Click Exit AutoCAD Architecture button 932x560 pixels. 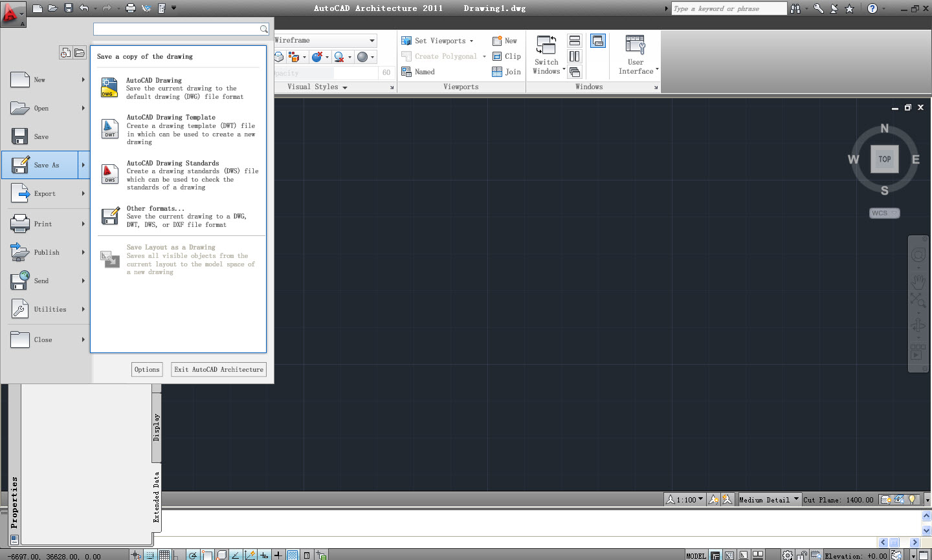pos(219,369)
